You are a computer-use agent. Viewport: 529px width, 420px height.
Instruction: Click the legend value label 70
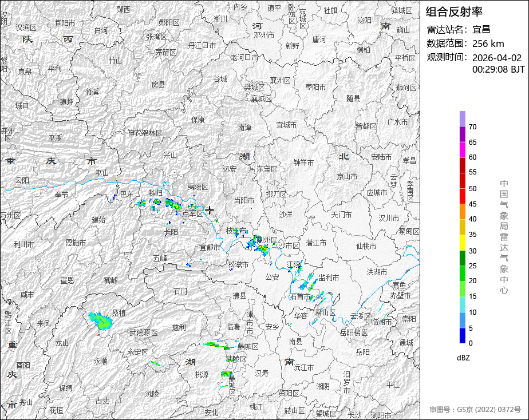[473, 126]
